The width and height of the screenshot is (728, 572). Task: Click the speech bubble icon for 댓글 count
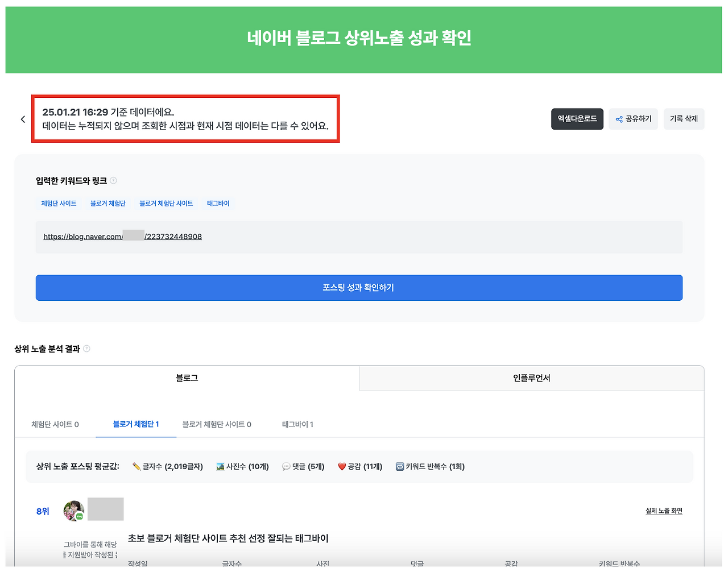tap(287, 466)
